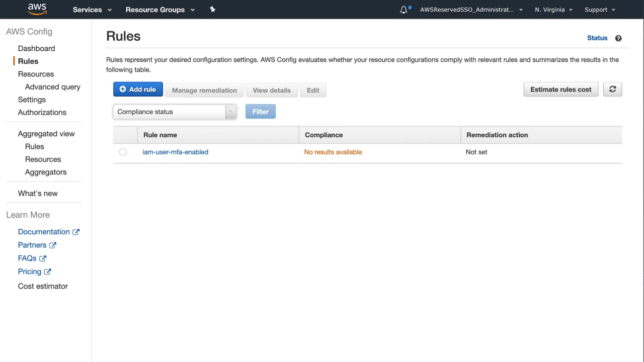Click the Documentation external link icon
This screenshot has height=362, width=644.
point(76,232)
